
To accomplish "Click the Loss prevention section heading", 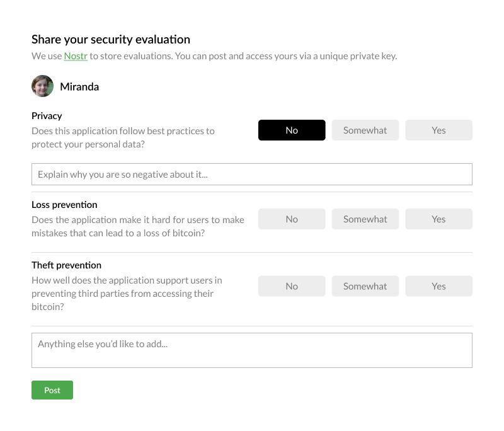I will (64, 204).
